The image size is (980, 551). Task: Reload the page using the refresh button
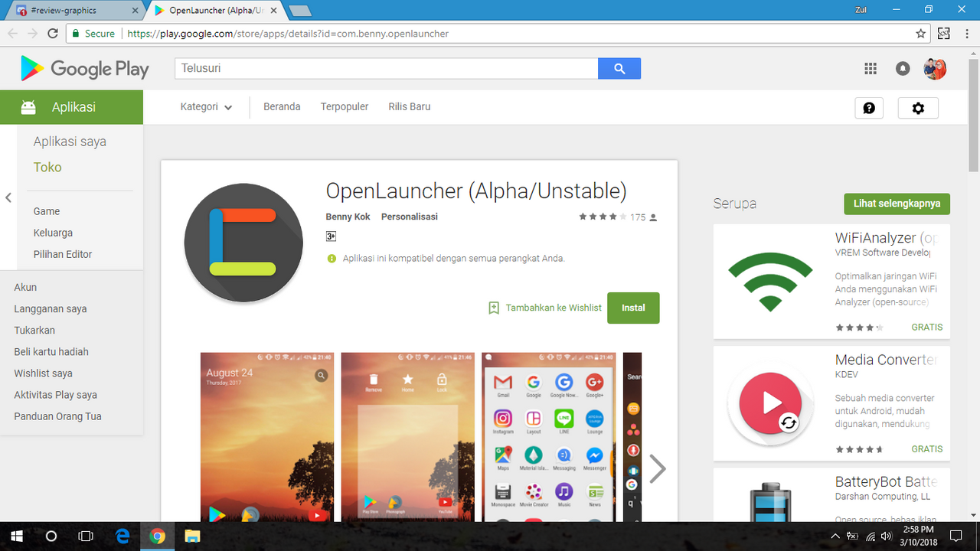[53, 34]
